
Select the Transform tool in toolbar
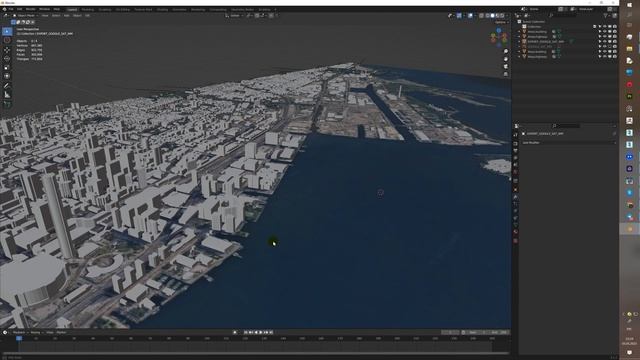[x=7, y=76]
